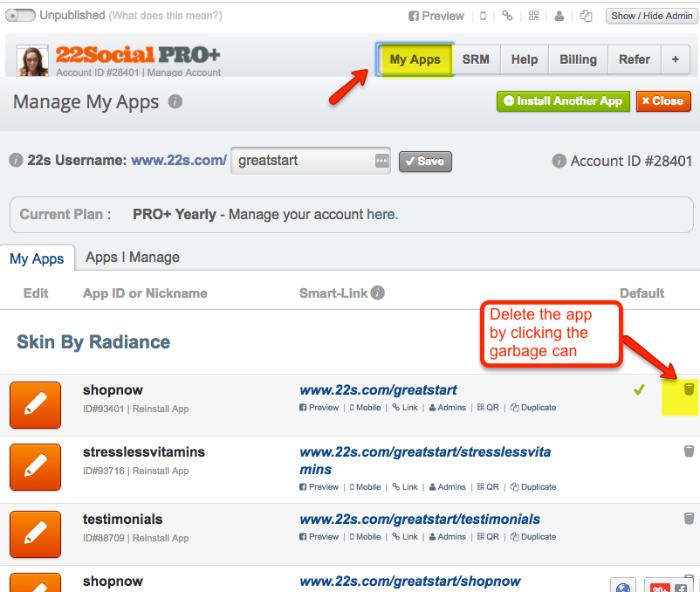Click edit pencil for first shopnow app
This screenshot has height=592, width=700.
pos(35,405)
